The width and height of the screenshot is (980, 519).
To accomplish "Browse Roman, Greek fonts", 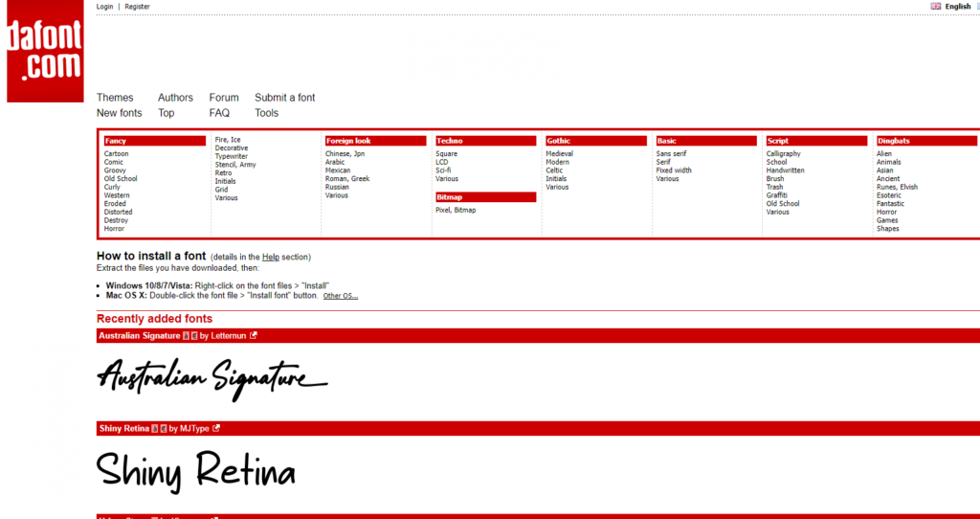I will tap(347, 178).
